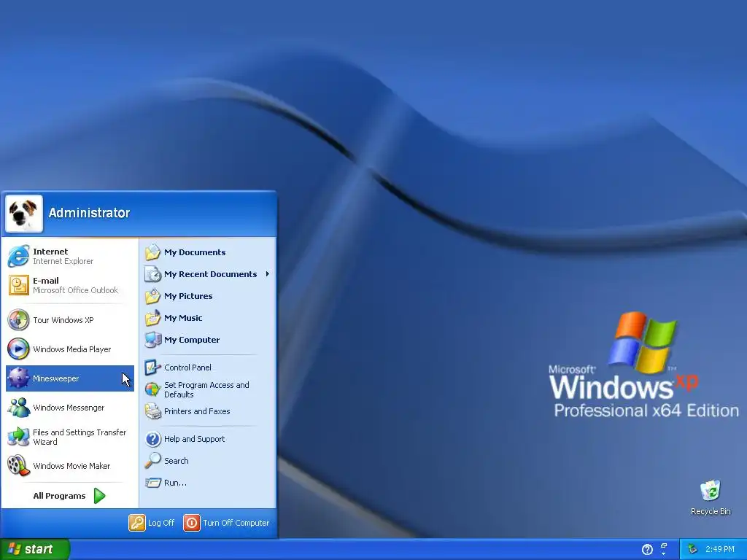Screen dimensions: 747x560
Task: Open Internet Explorer icon in Start menu
Action: [18, 256]
